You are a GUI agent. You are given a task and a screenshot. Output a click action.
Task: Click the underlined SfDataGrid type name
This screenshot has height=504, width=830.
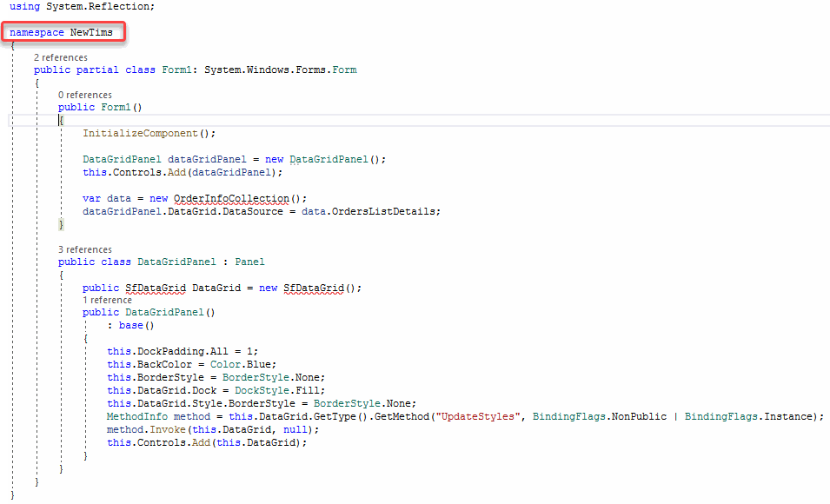click(156, 288)
